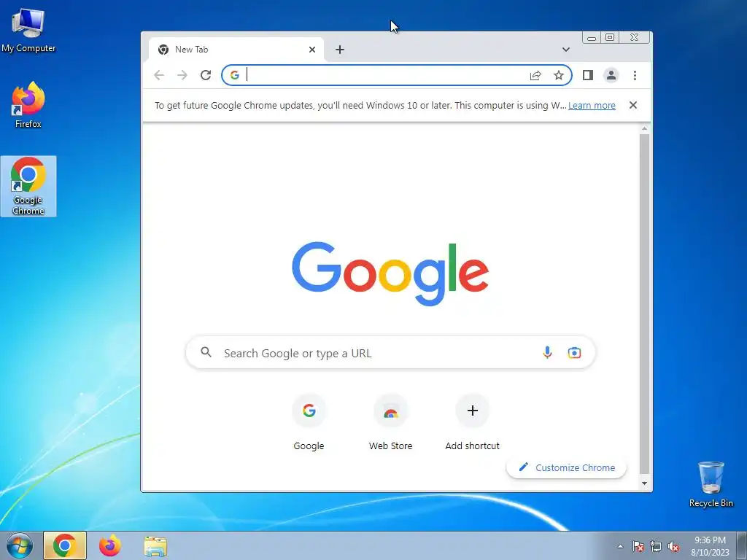Open Windows Explorer from taskbar
The width and height of the screenshot is (747, 560).
coord(155,545)
